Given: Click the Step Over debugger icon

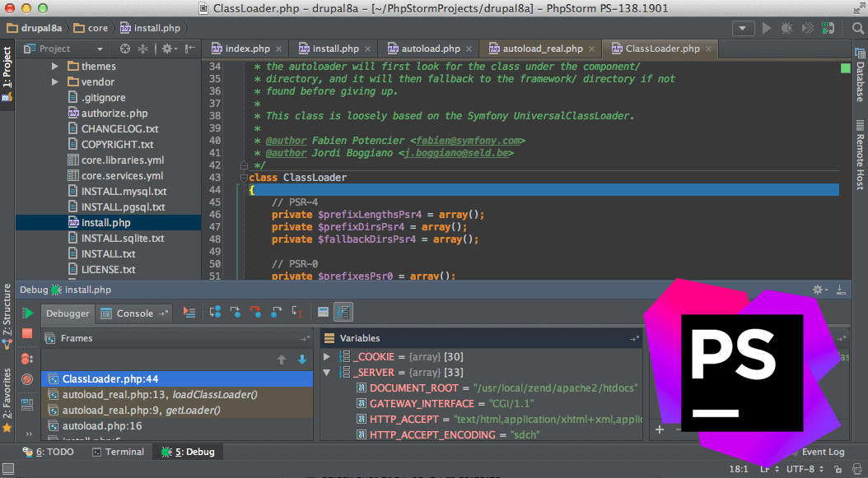Looking at the screenshot, I should coord(215,312).
